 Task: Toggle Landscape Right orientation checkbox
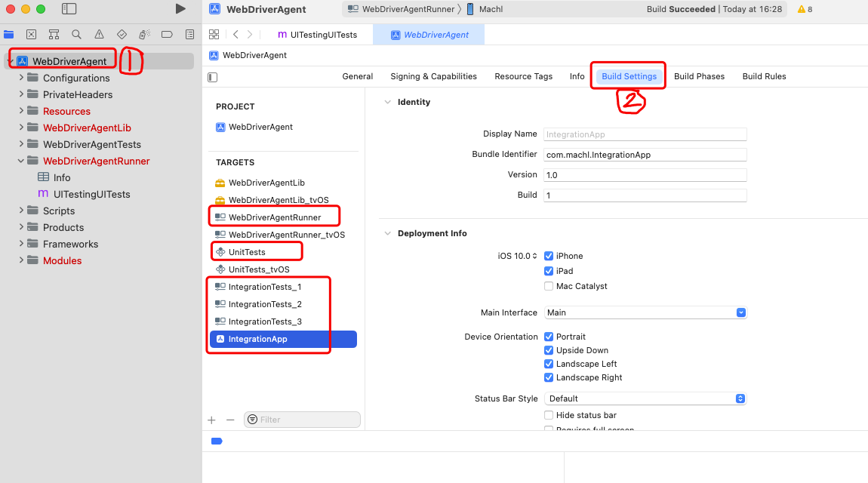point(549,377)
